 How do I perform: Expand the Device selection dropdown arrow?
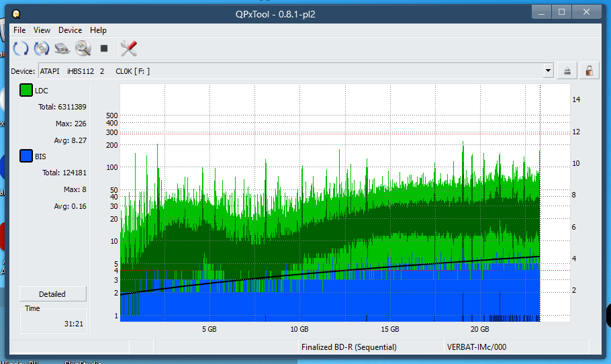click(x=548, y=71)
